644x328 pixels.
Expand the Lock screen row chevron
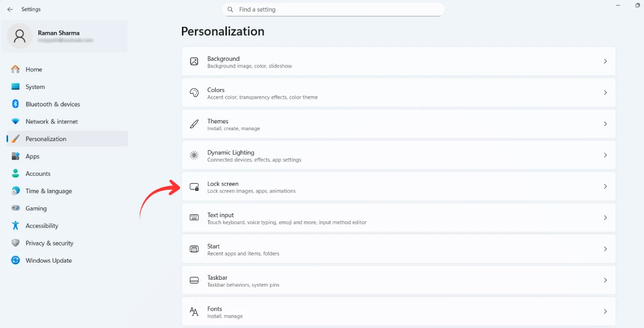pos(605,186)
